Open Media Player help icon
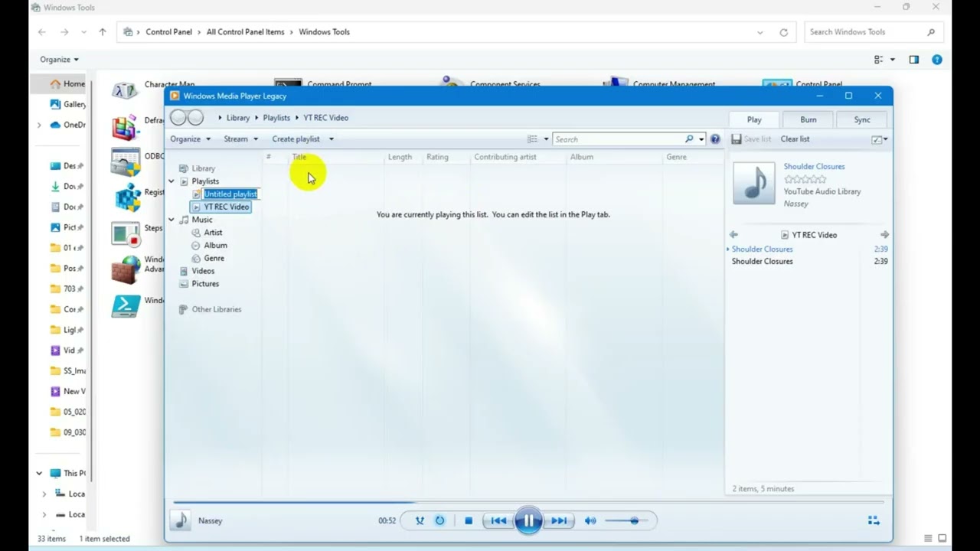 click(x=715, y=139)
